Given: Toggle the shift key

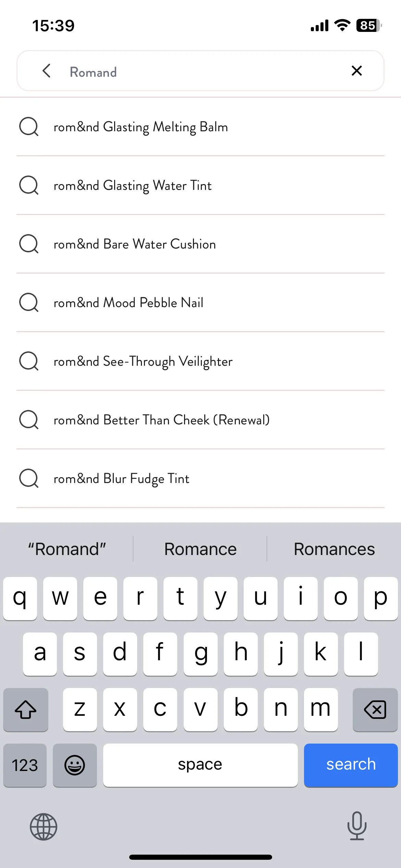Looking at the screenshot, I should 26,710.
